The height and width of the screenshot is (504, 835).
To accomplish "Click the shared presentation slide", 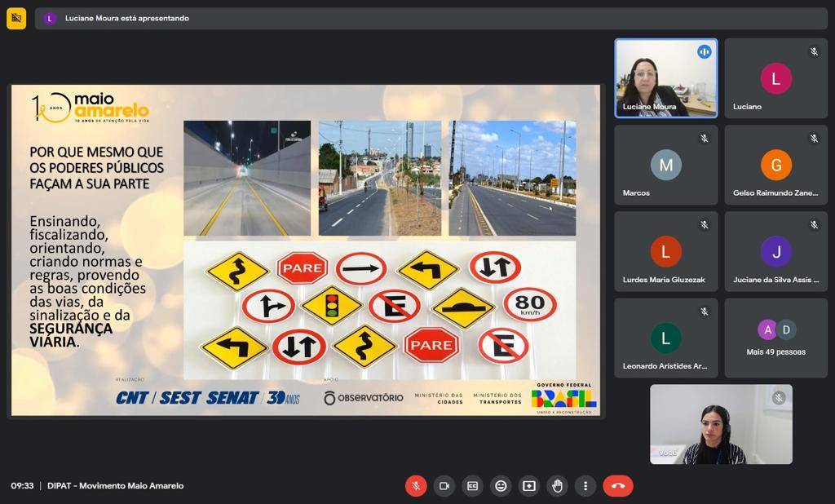I will [306, 250].
